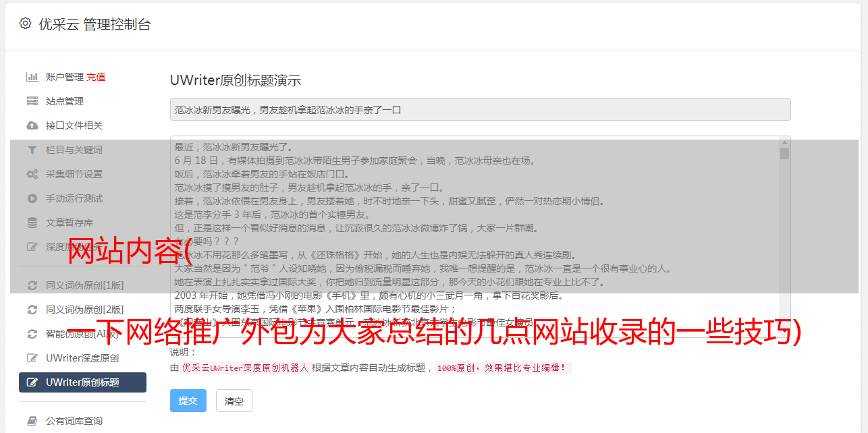Click the gear icon beside 优采云 管理控制台
The height and width of the screenshot is (433, 868).
[x=25, y=24]
